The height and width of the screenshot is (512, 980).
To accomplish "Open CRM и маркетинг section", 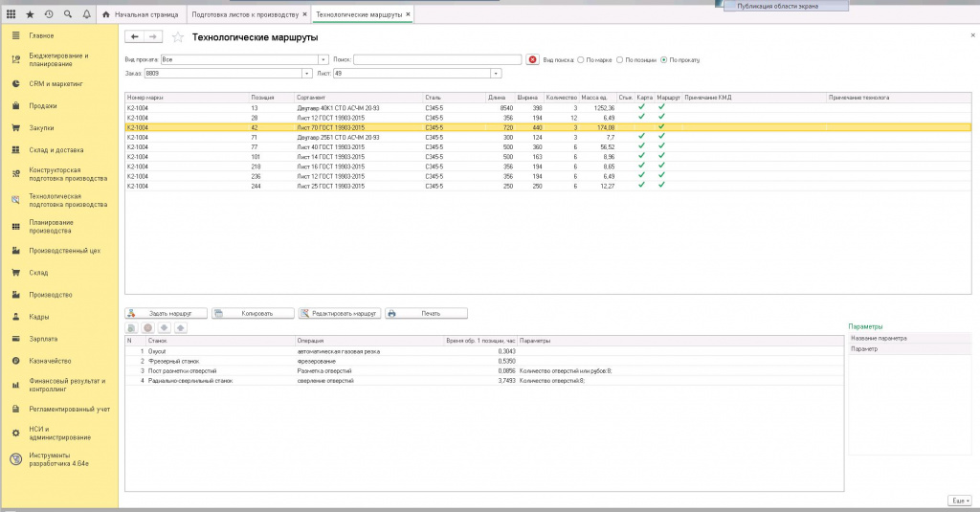I will coord(56,84).
